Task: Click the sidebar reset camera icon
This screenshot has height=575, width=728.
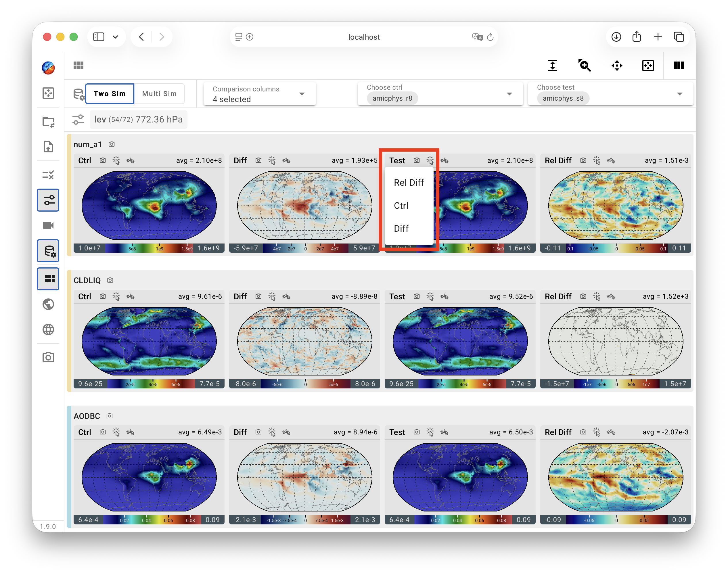Action: pyautogui.click(x=48, y=93)
